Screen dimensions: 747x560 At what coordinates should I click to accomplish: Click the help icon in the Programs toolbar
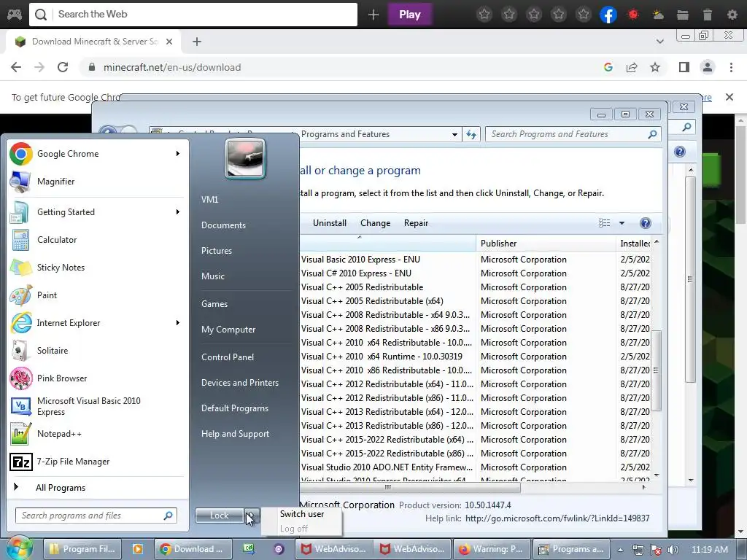(x=645, y=223)
